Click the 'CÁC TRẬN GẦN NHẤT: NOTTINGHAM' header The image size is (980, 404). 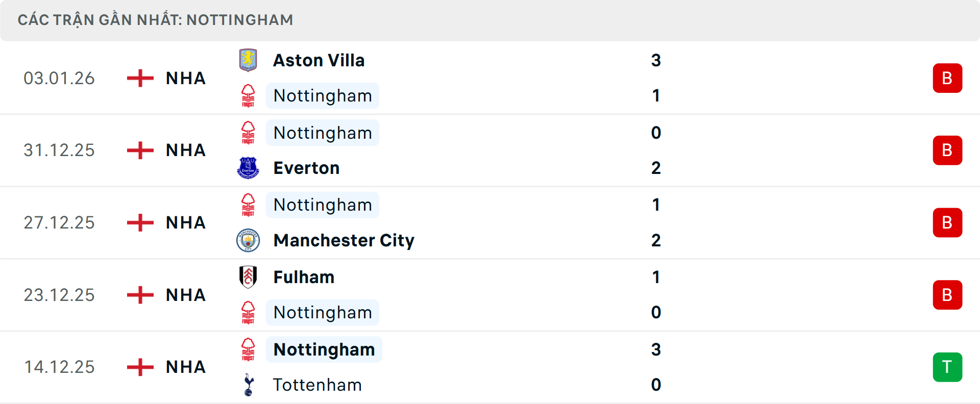(x=155, y=20)
